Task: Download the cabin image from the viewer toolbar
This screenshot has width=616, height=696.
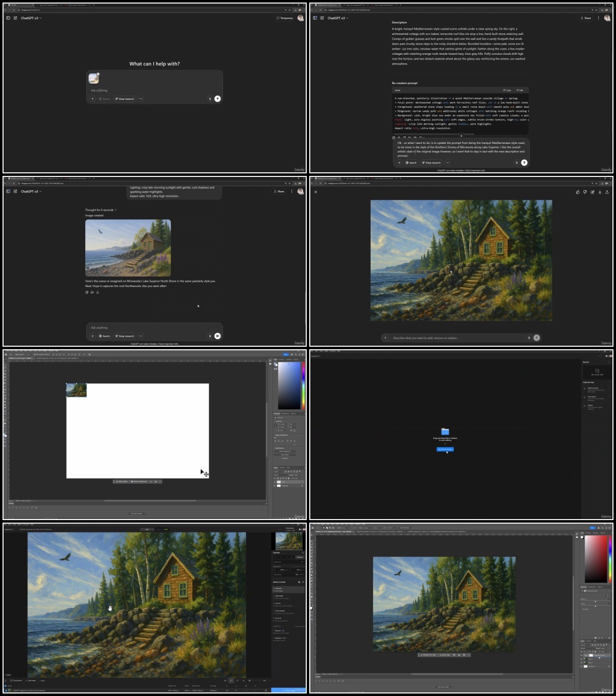Action: pyautogui.click(x=600, y=192)
